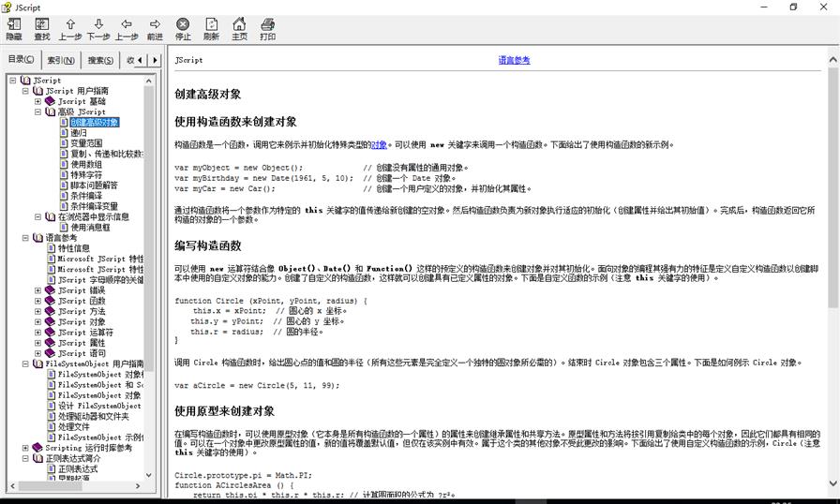Click code line 'var myObject = new Object();'
840x504 pixels.
[x=238, y=168]
